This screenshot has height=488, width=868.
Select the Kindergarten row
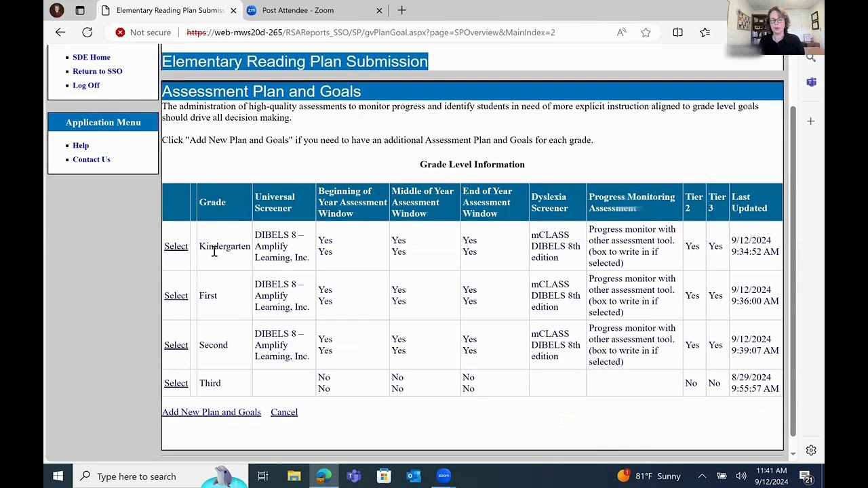pos(176,246)
